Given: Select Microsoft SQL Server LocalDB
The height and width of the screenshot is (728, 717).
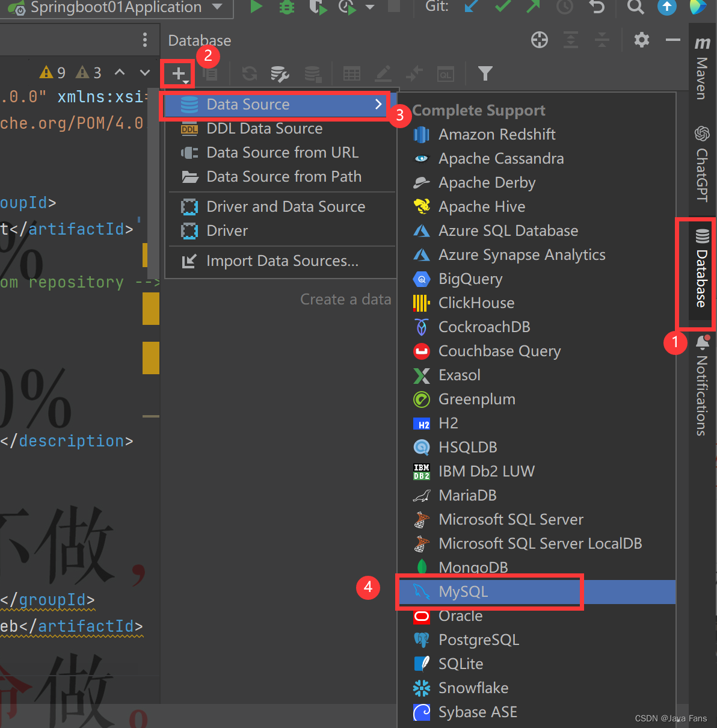Looking at the screenshot, I should tap(537, 544).
